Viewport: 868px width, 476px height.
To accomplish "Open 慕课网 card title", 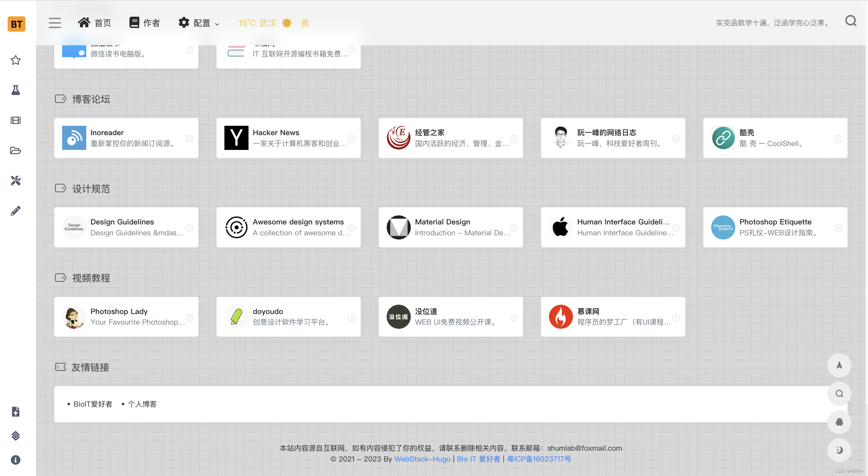I will [x=588, y=311].
